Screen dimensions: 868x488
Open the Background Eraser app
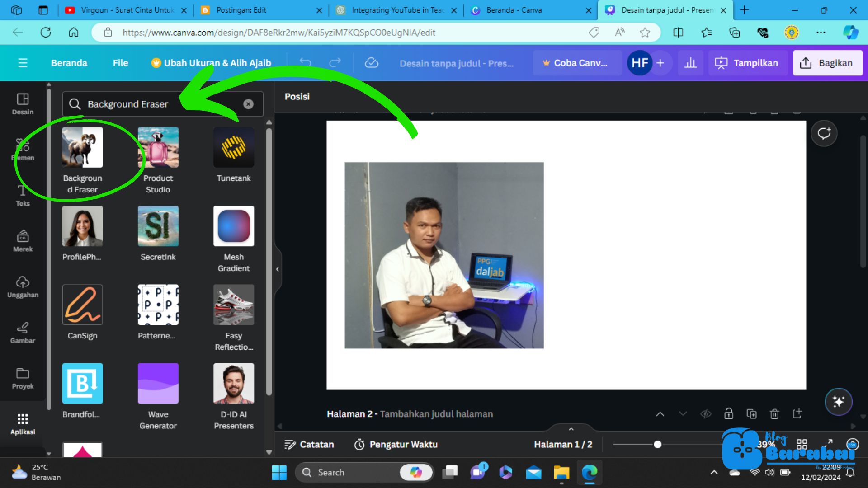tap(82, 147)
